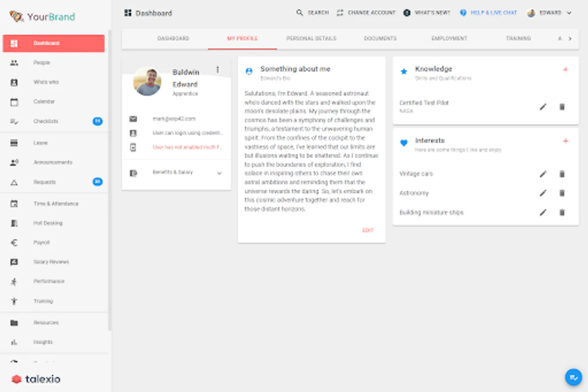The height and width of the screenshot is (392, 588).
Task: Open the floating chat bubble
Action: coord(573,377)
